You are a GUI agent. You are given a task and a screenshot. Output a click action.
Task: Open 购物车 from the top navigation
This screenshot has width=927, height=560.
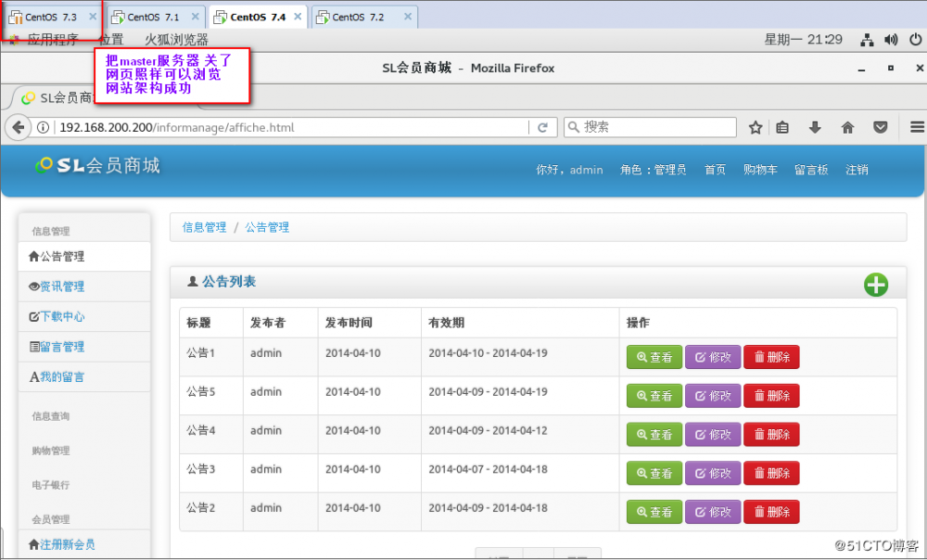(760, 171)
